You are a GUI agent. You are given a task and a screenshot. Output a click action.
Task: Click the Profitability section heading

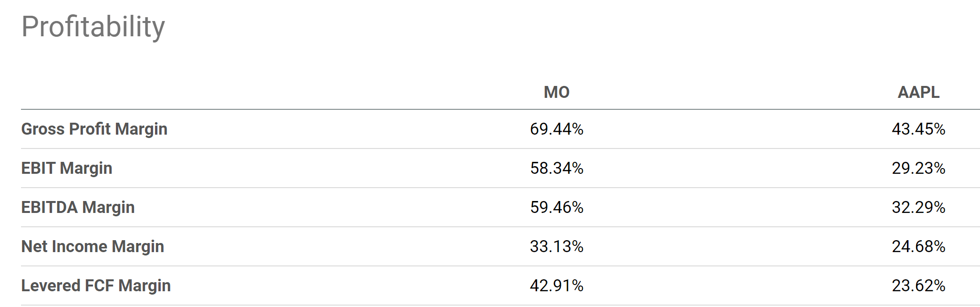point(93,27)
